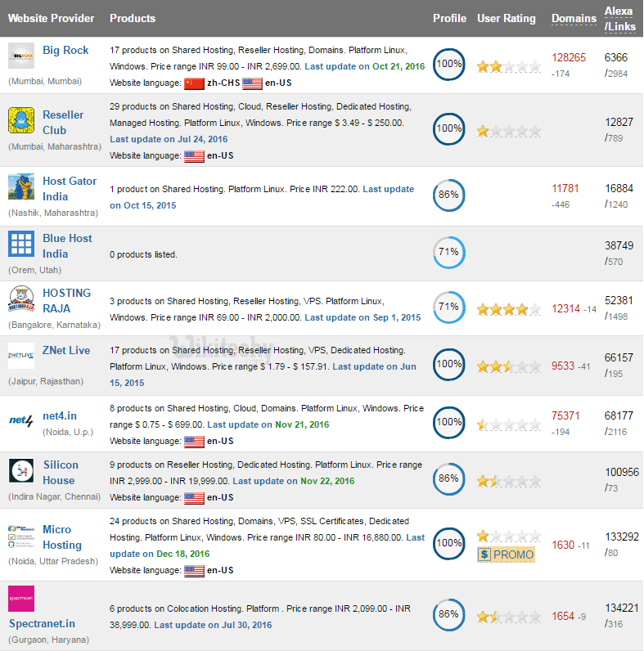This screenshot has height=651, width=644.
Task: Open the Micro Hosting provider link
Action: (x=62, y=537)
